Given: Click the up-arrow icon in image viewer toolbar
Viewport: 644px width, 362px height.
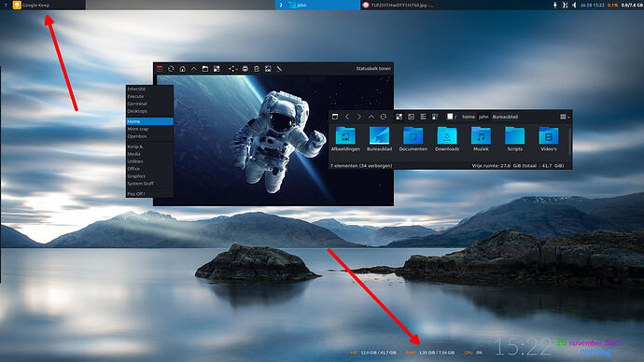Looking at the screenshot, I should [193, 69].
